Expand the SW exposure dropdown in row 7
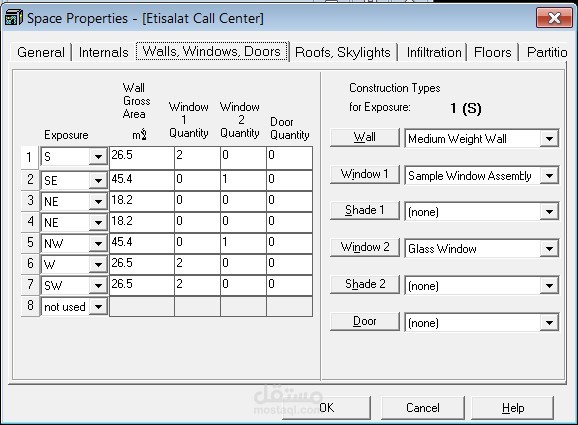578x425 pixels. coord(98,286)
